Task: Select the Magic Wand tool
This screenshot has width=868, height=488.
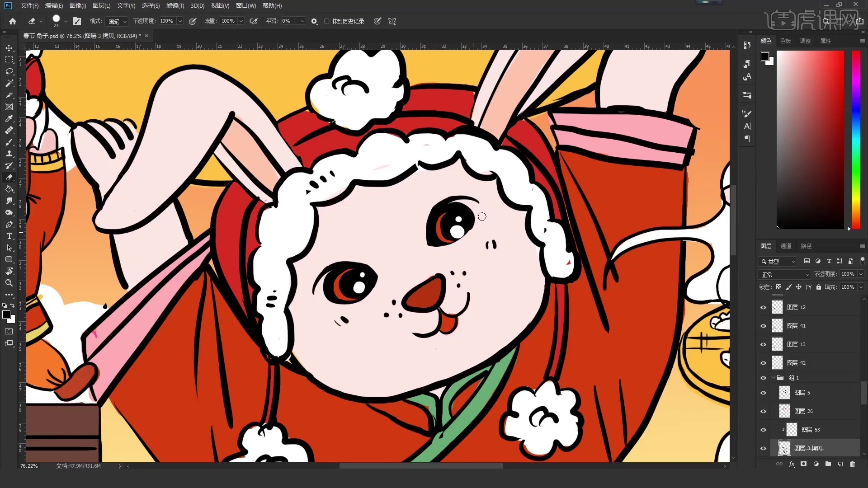Action: coord(9,83)
